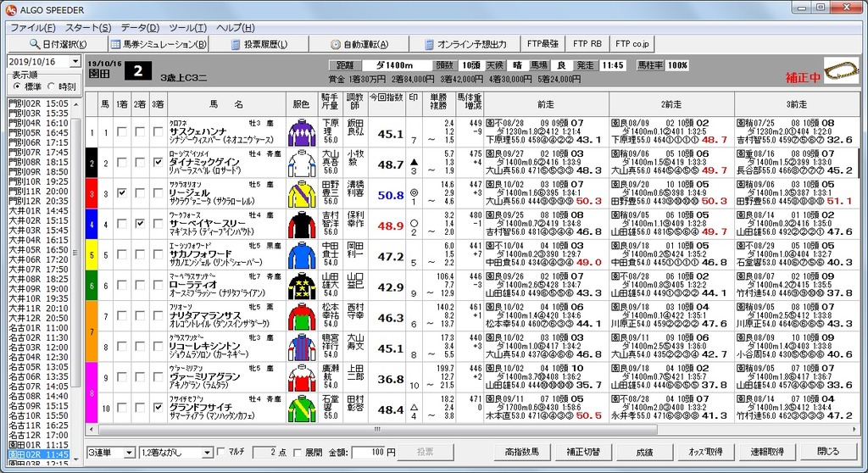
Task: Open the データ(D) menu
Action: [140, 27]
